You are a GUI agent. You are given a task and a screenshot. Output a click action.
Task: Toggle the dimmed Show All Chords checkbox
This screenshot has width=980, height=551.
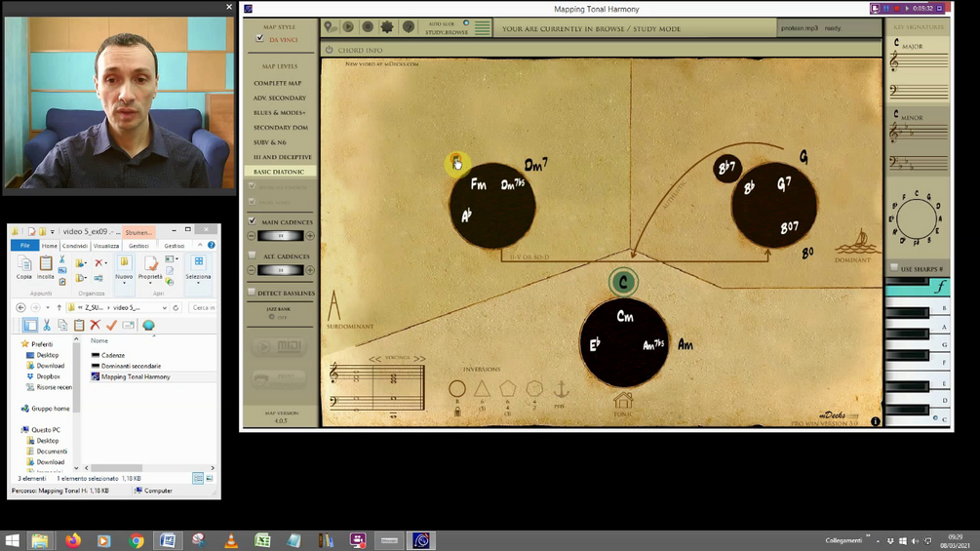[252, 186]
